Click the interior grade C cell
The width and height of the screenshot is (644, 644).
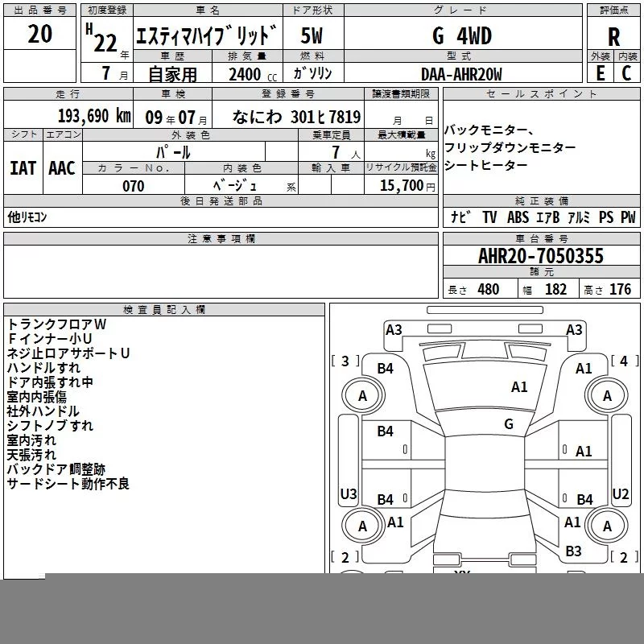click(626, 72)
